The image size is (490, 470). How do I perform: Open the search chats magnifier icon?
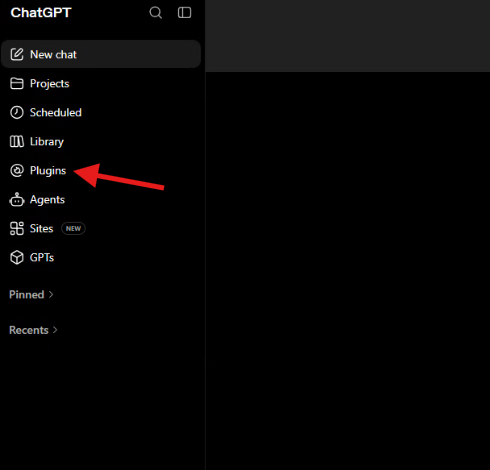coord(155,13)
